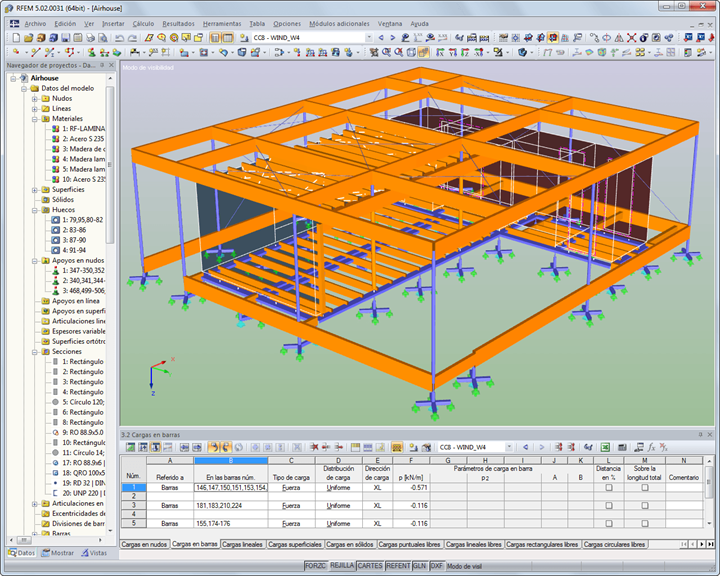Toggle the table panel icon in toolbar
This screenshot has height=576, width=720.
228,38
